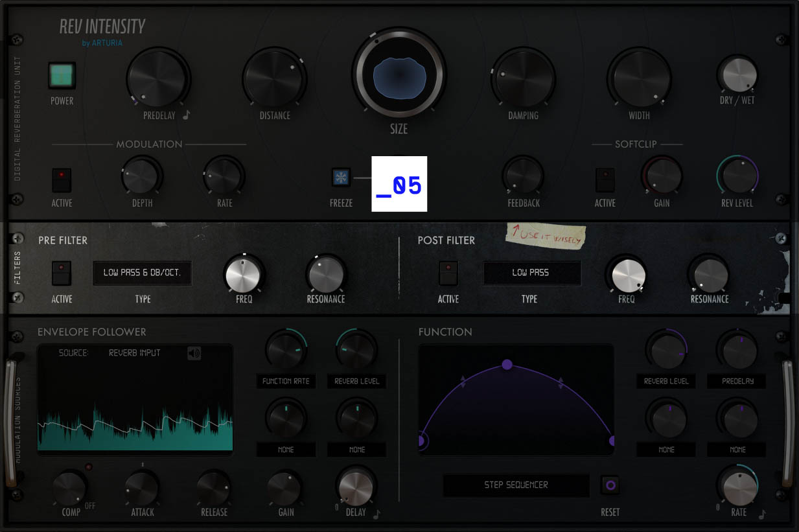Click the envelope follower None destination slot

[x=286, y=449]
